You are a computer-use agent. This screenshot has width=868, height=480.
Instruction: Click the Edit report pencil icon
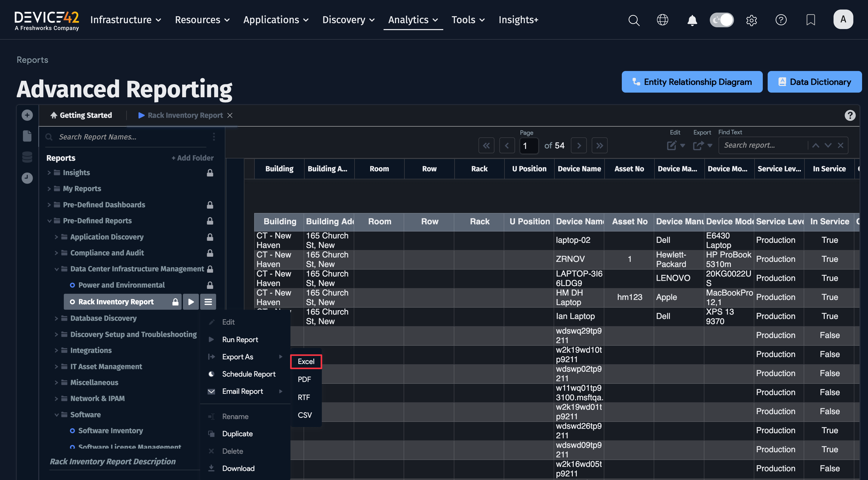coord(671,146)
